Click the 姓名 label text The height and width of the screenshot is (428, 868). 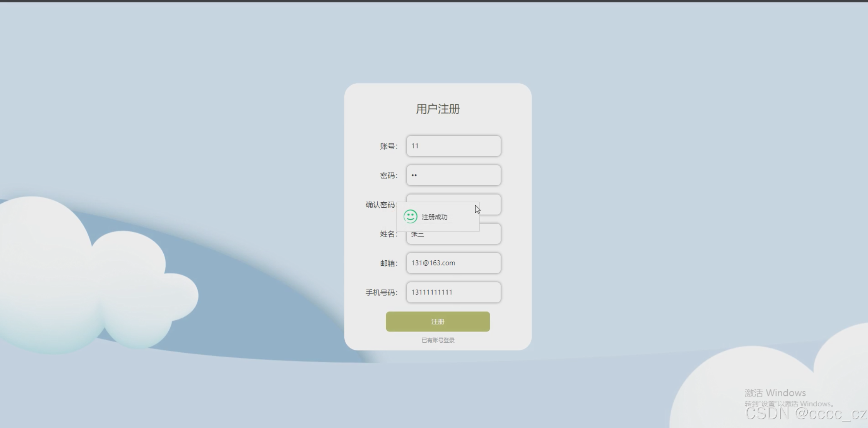pos(388,234)
